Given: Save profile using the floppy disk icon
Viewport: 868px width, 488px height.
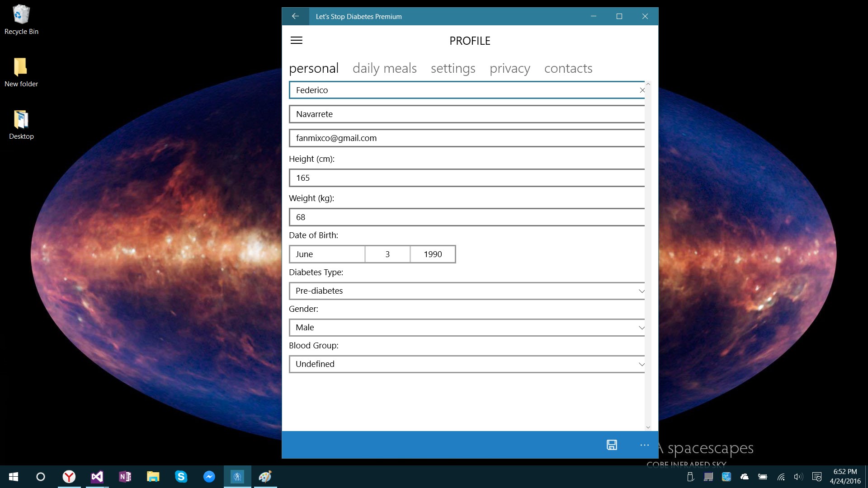Looking at the screenshot, I should [612, 445].
